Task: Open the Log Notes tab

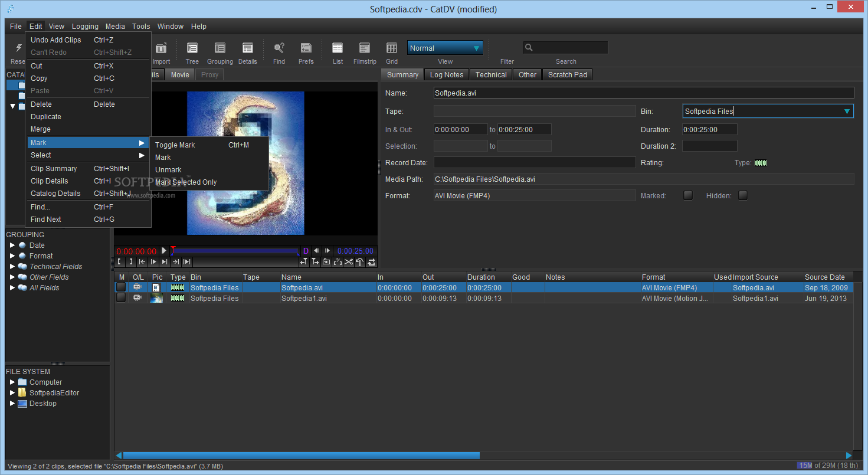Action: pyautogui.click(x=447, y=74)
